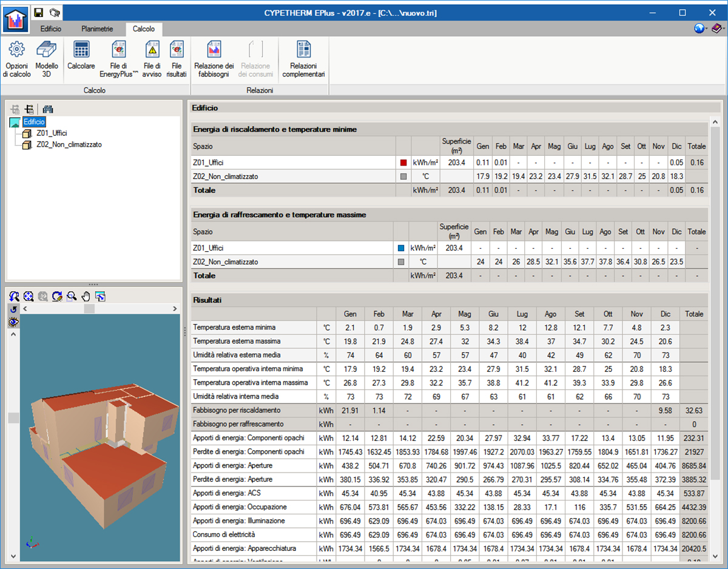Click 'Apporti di energia: Occupazione' row label
The image size is (728, 569).
pos(240,507)
